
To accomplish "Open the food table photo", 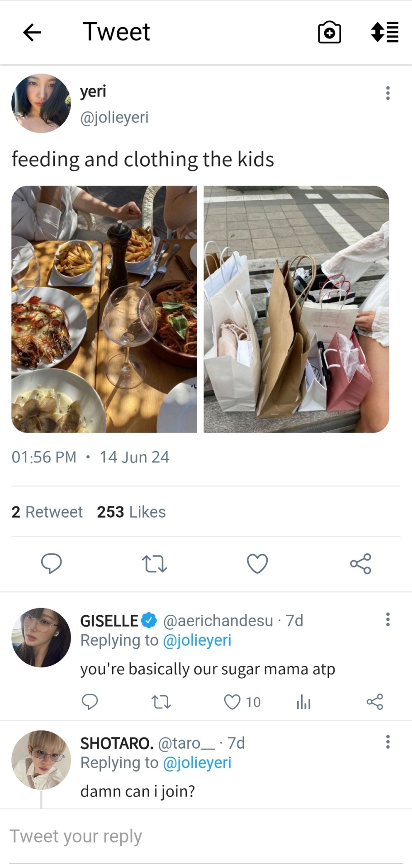I will pyautogui.click(x=104, y=309).
